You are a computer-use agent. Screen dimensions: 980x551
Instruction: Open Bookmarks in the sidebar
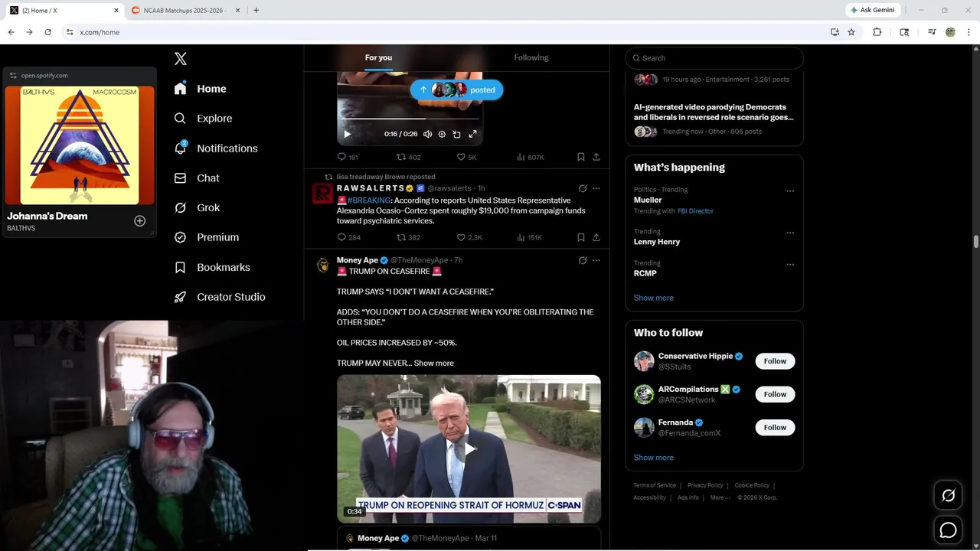212,267
